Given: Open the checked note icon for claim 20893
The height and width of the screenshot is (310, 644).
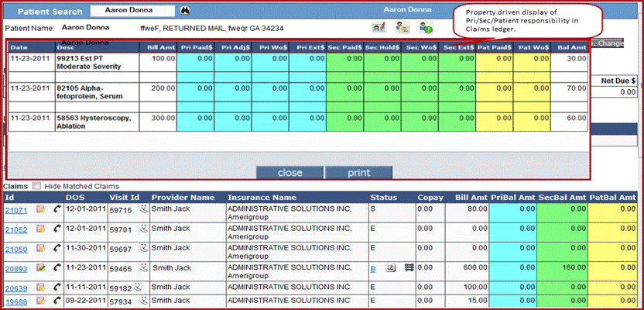Looking at the screenshot, I should click(40, 268).
